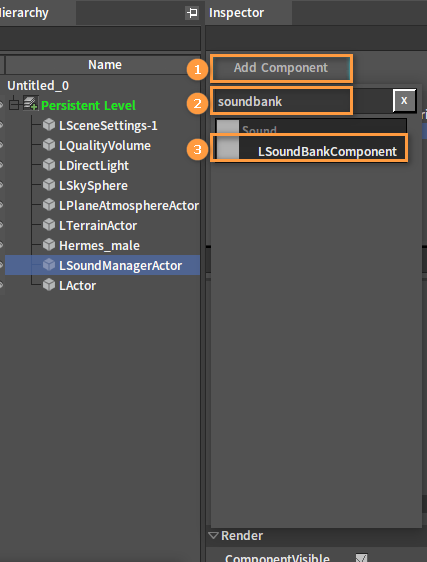Click the cube icon beside LSceneSettings-1

(x=49, y=125)
